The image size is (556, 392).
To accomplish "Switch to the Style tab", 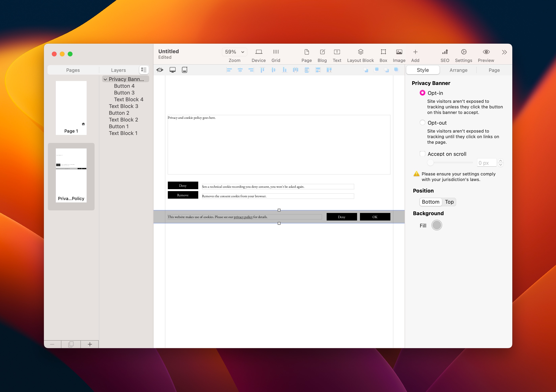I will [423, 70].
